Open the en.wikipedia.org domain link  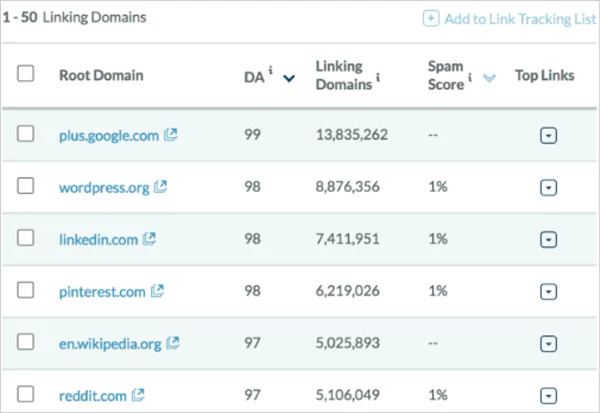[x=110, y=344]
